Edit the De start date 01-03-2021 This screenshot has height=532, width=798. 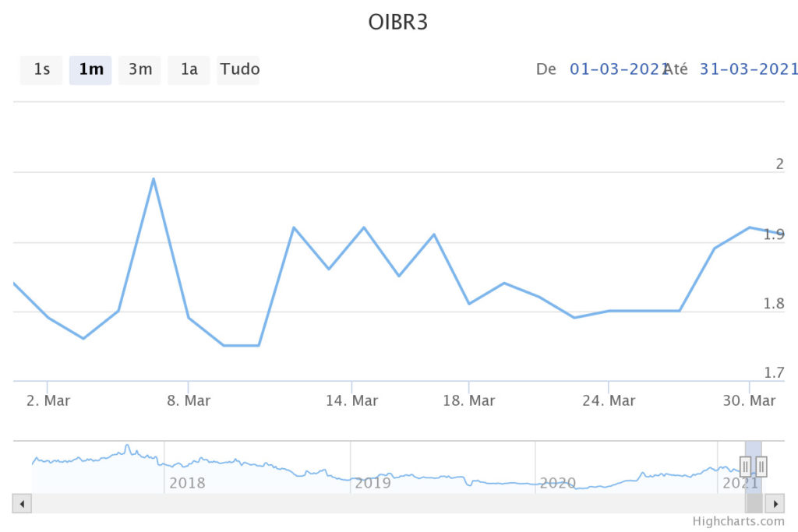[x=619, y=69]
